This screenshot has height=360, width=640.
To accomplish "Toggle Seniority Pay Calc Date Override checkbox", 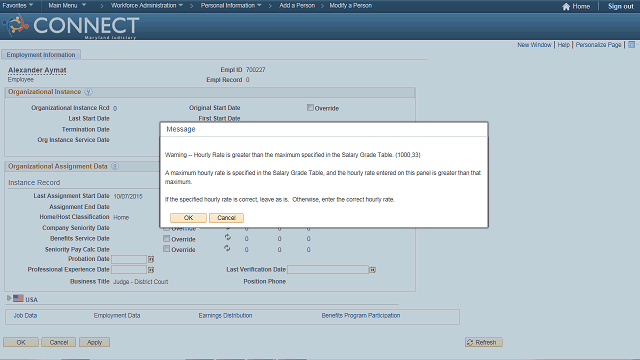I will pos(167,249).
